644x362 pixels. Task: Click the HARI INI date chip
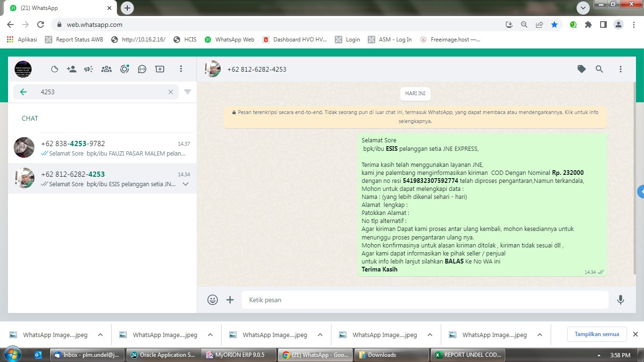415,93
